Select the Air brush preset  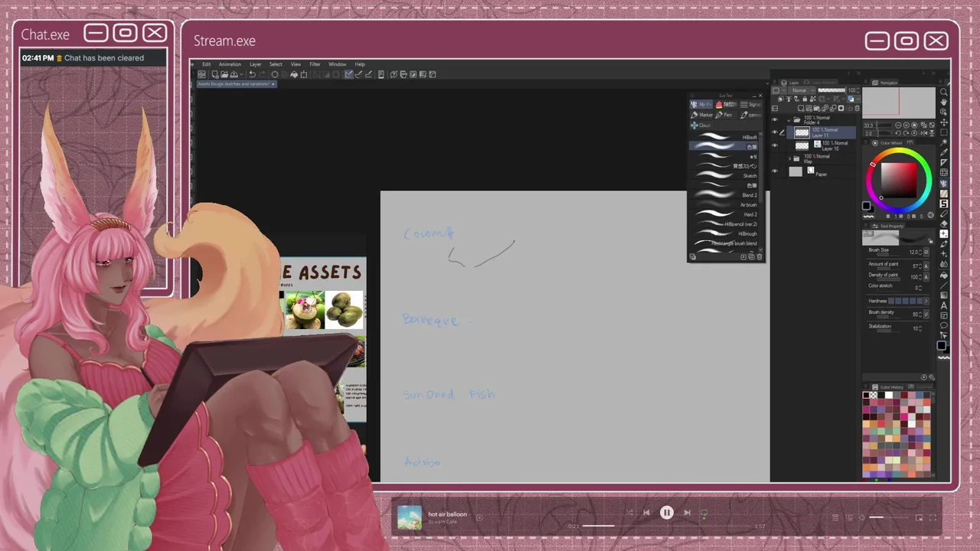pos(724,205)
